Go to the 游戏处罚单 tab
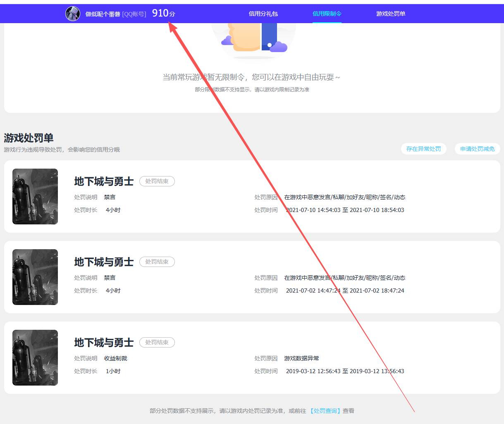This screenshot has height=424, width=504. click(x=390, y=14)
